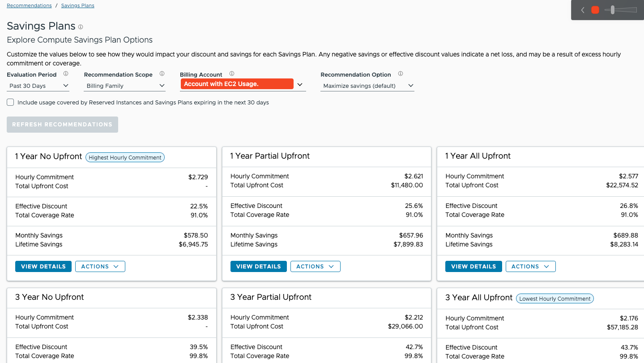Open Evaluation Period Past 30 Days dropdown
The height and width of the screenshot is (363, 644).
(x=39, y=86)
